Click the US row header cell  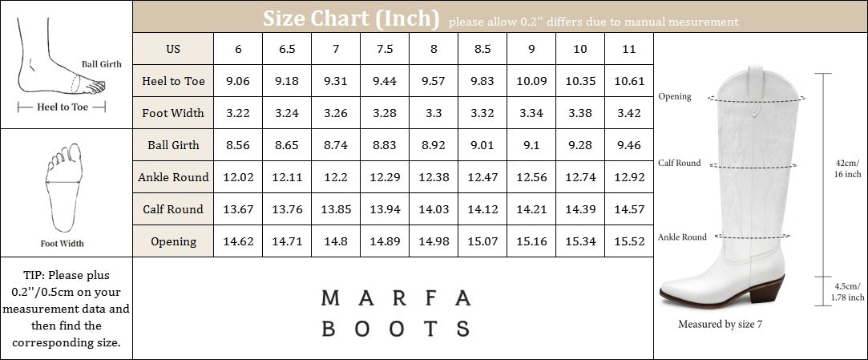(x=173, y=49)
